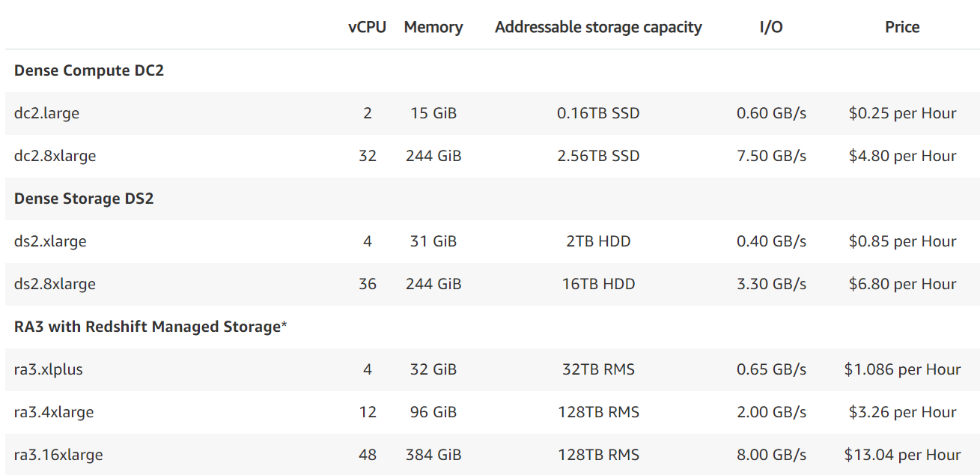
Task: Select the 2.56TB SSD storage cell
Action: tap(598, 157)
